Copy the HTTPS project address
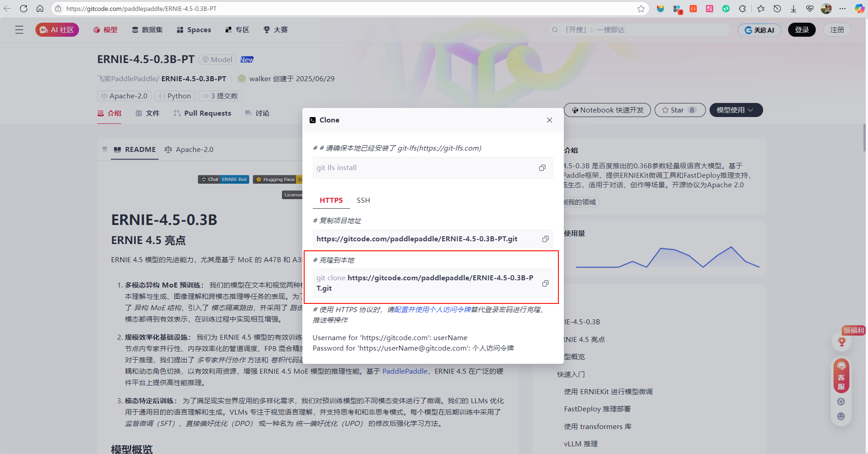Image resolution: width=868 pixels, height=454 pixels. [545, 239]
